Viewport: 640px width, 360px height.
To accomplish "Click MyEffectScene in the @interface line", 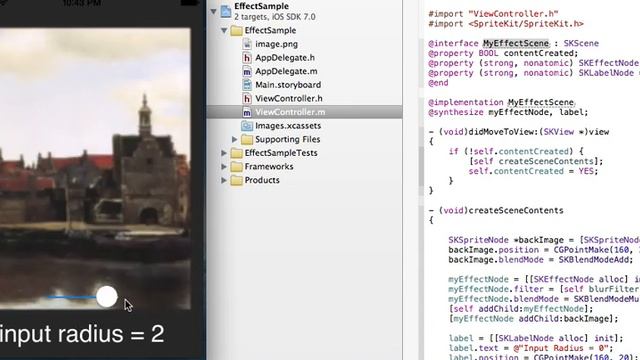I will point(516,43).
